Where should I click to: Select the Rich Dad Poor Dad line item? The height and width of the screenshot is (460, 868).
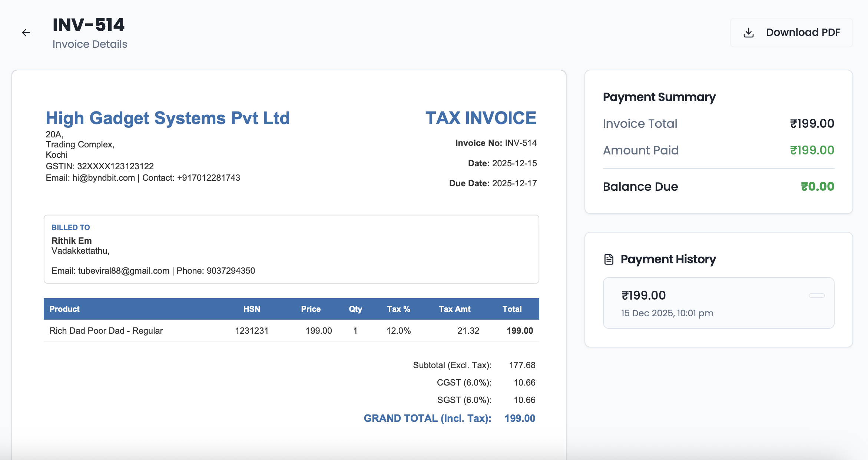coord(106,330)
